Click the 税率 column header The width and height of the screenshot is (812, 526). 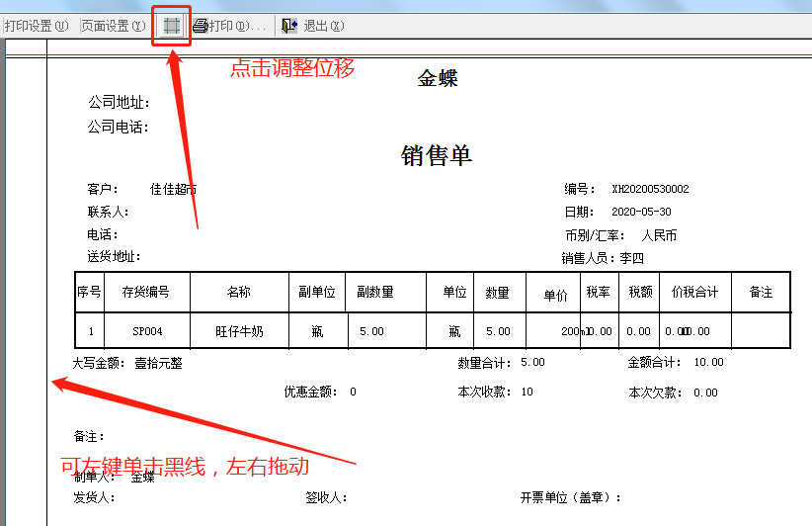[598, 293]
